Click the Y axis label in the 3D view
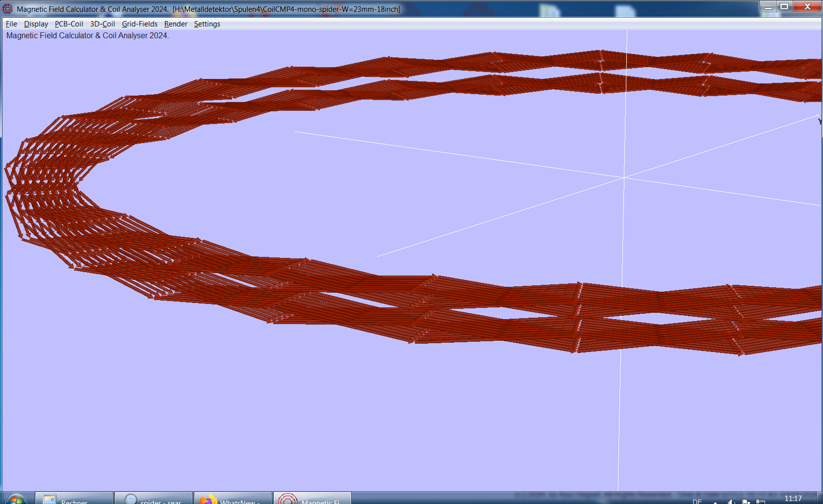Screen dimensions: 823x504 pyautogui.click(x=819, y=122)
